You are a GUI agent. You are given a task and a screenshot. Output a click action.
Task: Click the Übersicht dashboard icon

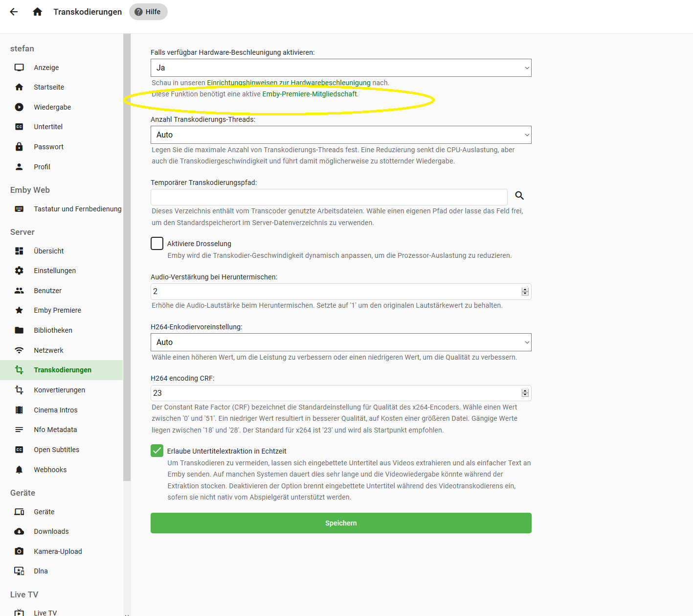point(19,251)
